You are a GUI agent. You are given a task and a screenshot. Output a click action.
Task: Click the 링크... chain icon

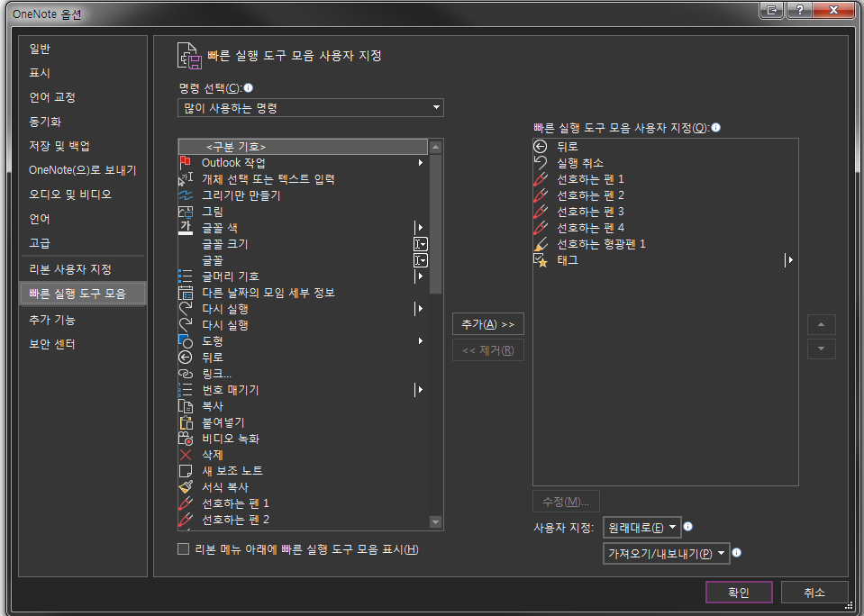(x=186, y=374)
